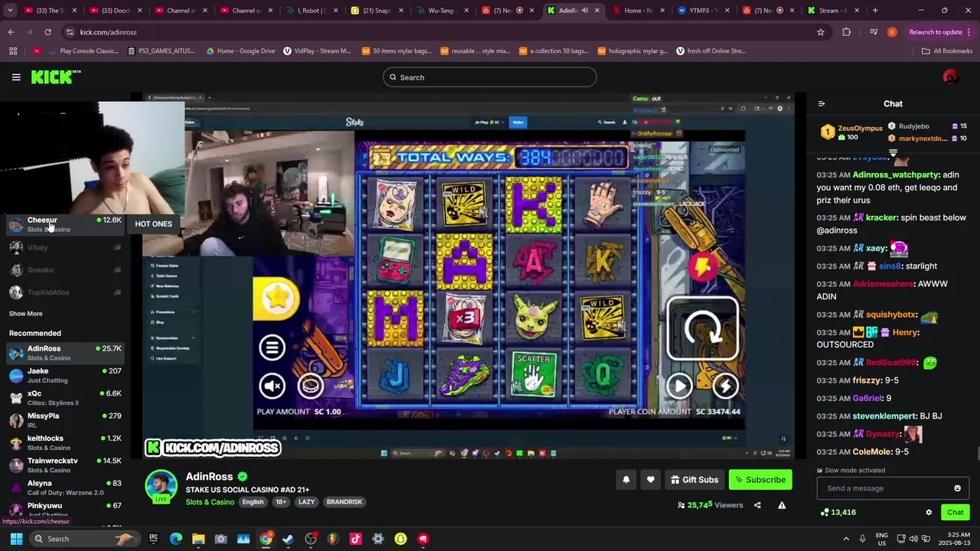Open the tab search dropdown arrow
Viewport: 980px width, 551px height.
click(11, 11)
